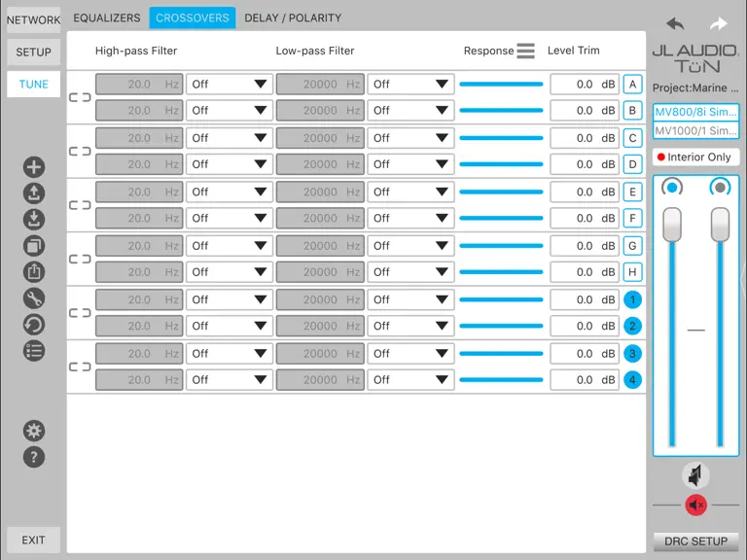Click the EXIT button

point(33,540)
